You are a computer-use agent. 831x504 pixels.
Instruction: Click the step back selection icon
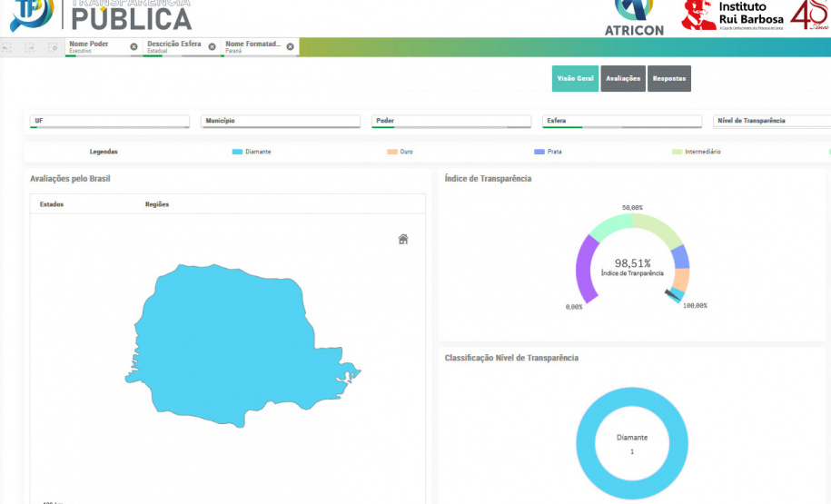7,47
